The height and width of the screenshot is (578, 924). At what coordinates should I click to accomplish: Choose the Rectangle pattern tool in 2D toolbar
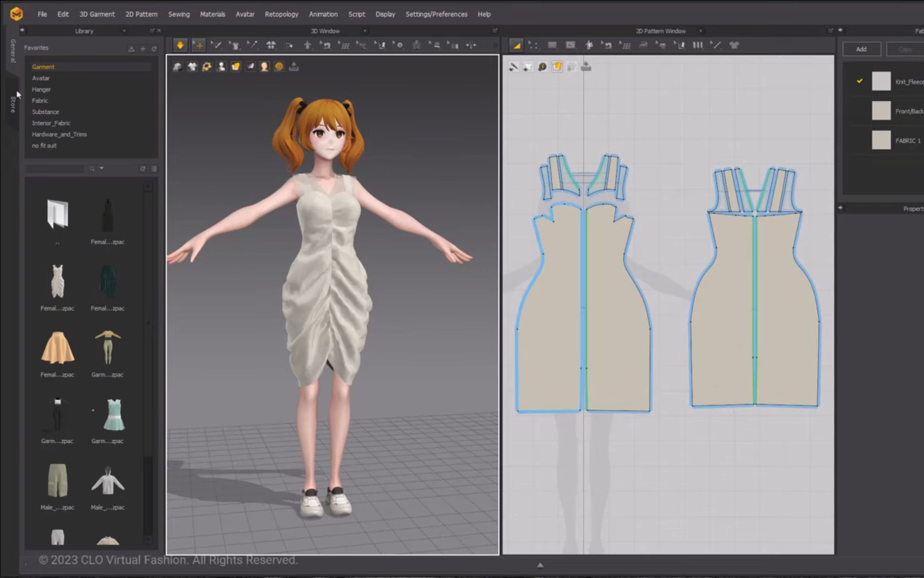552,45
